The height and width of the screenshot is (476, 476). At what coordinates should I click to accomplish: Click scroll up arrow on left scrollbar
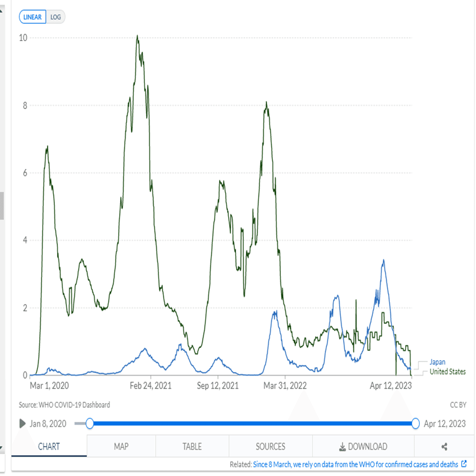(x=2, y=6)
